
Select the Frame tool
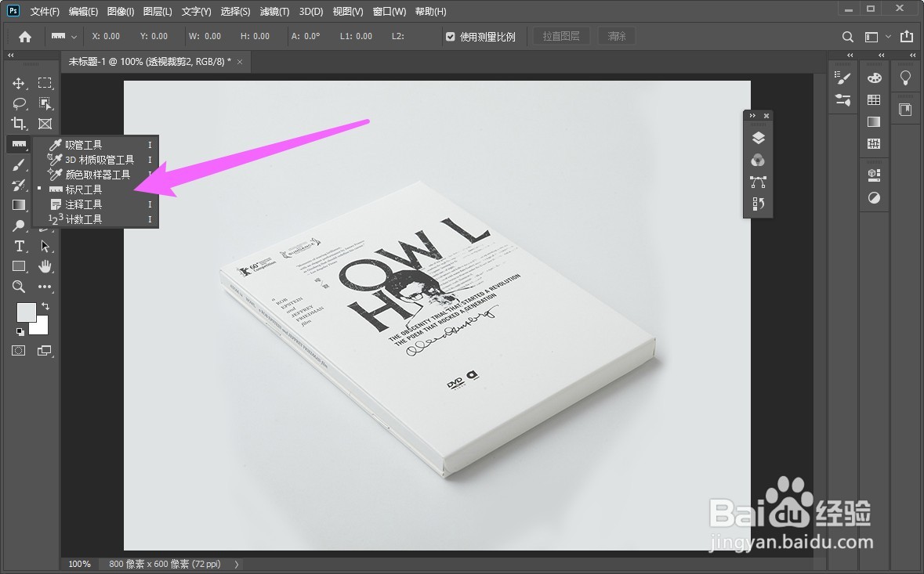pos(45,124)
